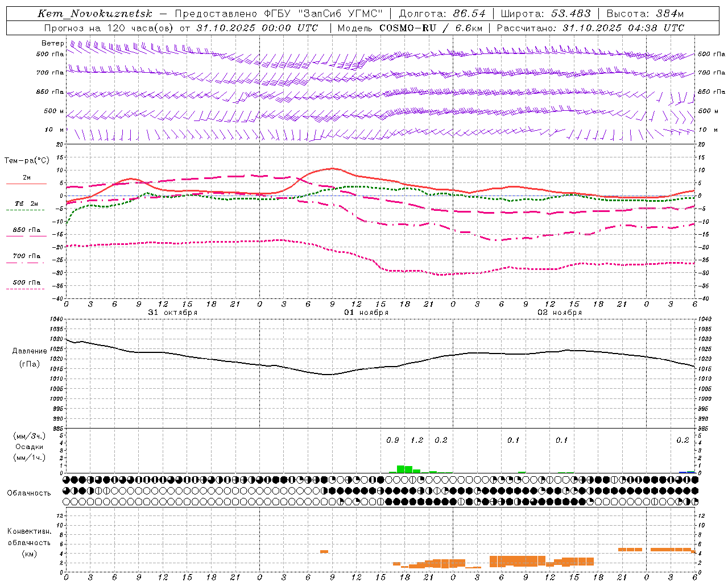Click the '0.9' precipitation value
This screenshot has width=728, height=582.
click(392, 440)
